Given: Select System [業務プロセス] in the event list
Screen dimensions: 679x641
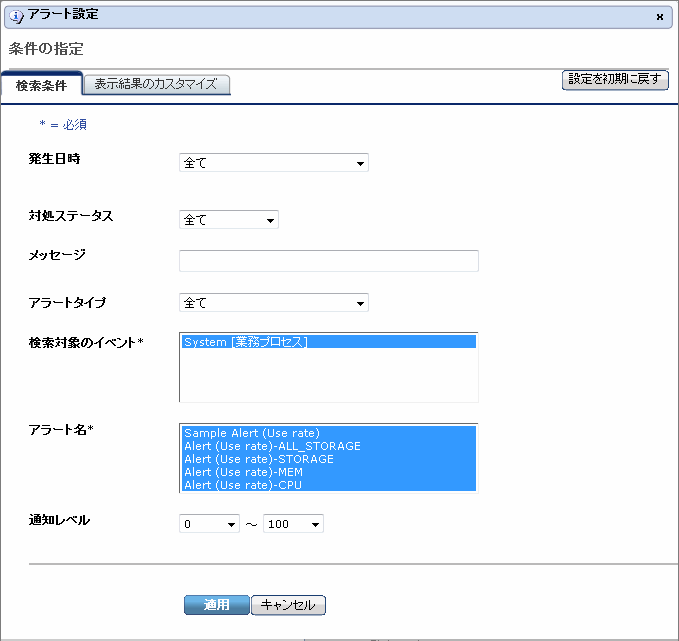Looking at the screenshot, I should click(329, 342).
